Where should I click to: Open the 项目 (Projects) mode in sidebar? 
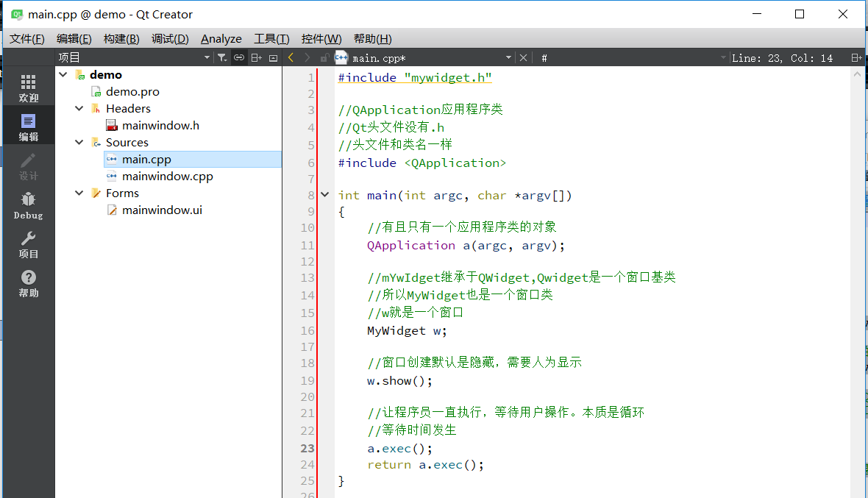pyautogui.click(x=28, y=245)
